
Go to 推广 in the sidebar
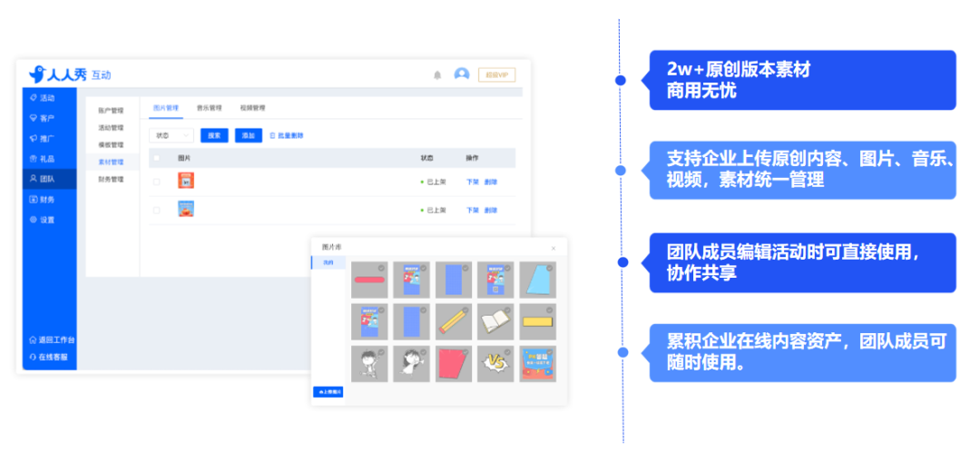(x=43, y=138)
